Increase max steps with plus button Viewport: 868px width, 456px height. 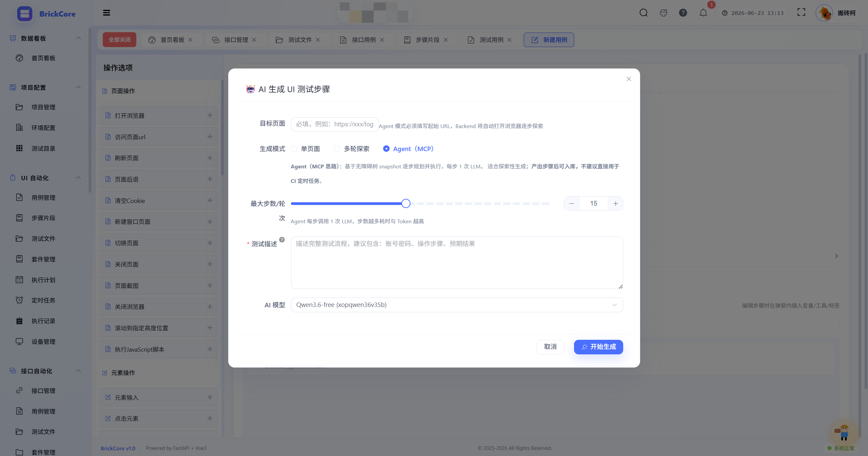tap(615, 203)
